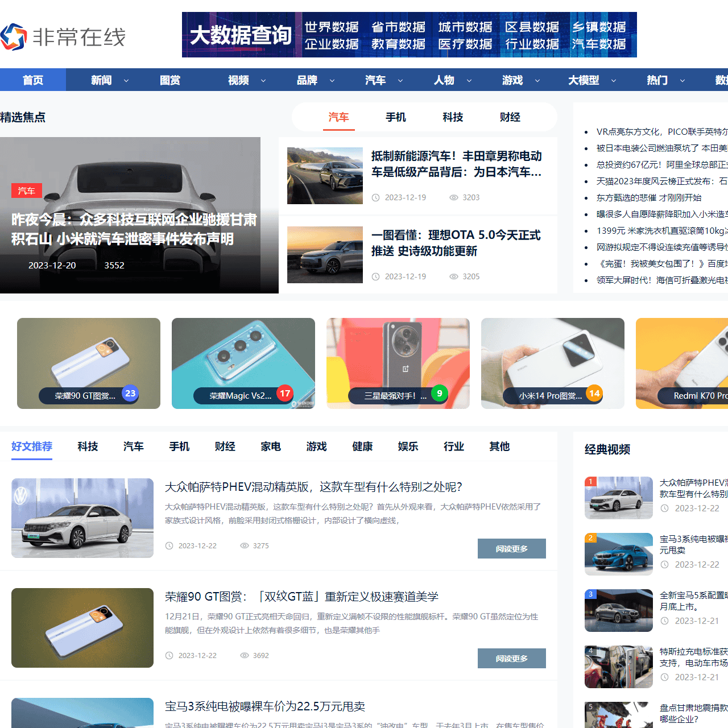The image size is (728, 728).
Task: Open the 丰田章男 article thumbnail
Action: (325, 176)
